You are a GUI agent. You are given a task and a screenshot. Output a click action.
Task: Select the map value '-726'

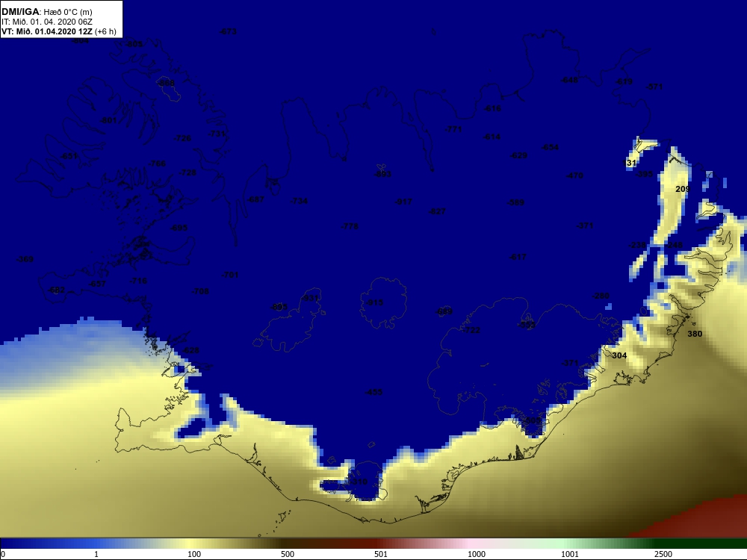pyautogui.click(x=183, y=138)
